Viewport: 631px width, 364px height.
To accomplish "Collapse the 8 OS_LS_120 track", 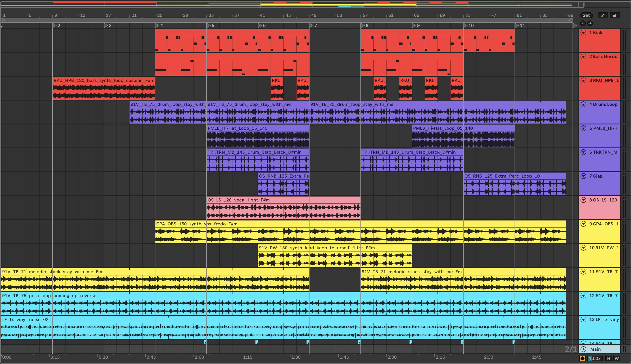I will [x=583, y=200].
